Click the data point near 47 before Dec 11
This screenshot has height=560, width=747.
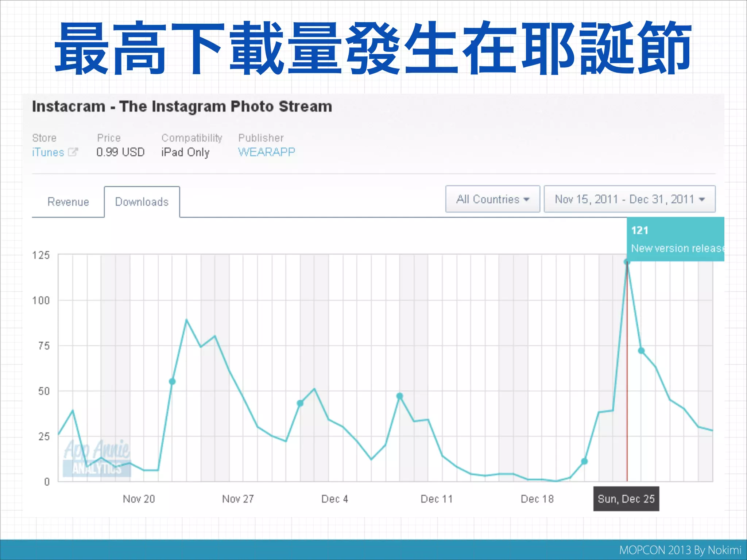(x=399, y=396)
